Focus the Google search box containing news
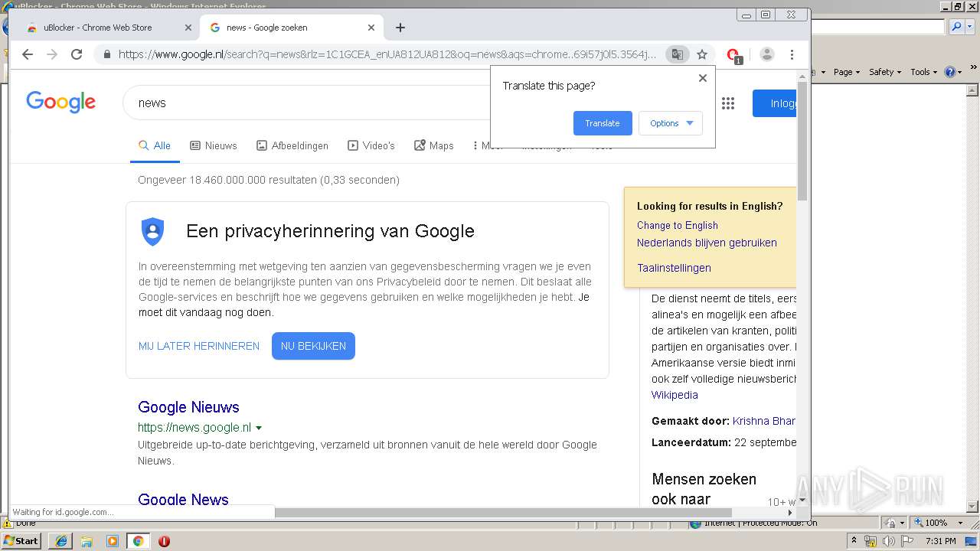The image size is (980, 551). (x=306, y=103)
